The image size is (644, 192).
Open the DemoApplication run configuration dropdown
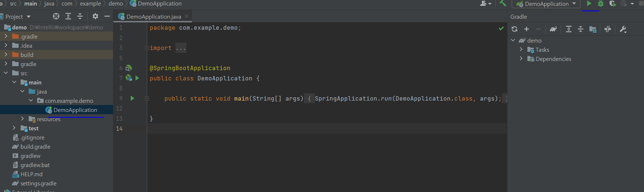546,4
